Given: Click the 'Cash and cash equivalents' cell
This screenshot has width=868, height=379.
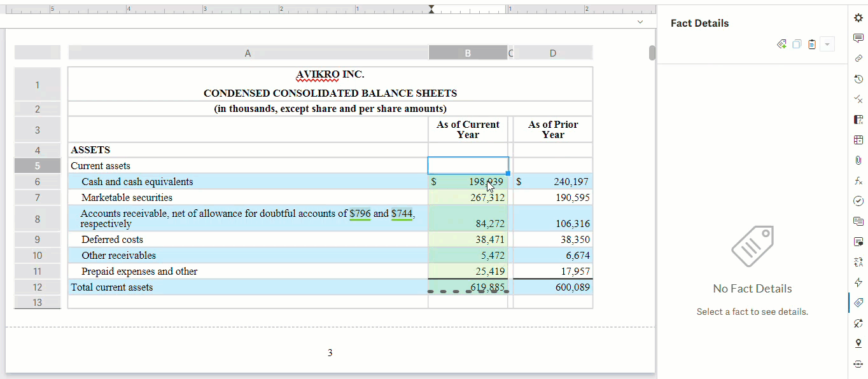Looking at the screenshot, I should (248, 182).
